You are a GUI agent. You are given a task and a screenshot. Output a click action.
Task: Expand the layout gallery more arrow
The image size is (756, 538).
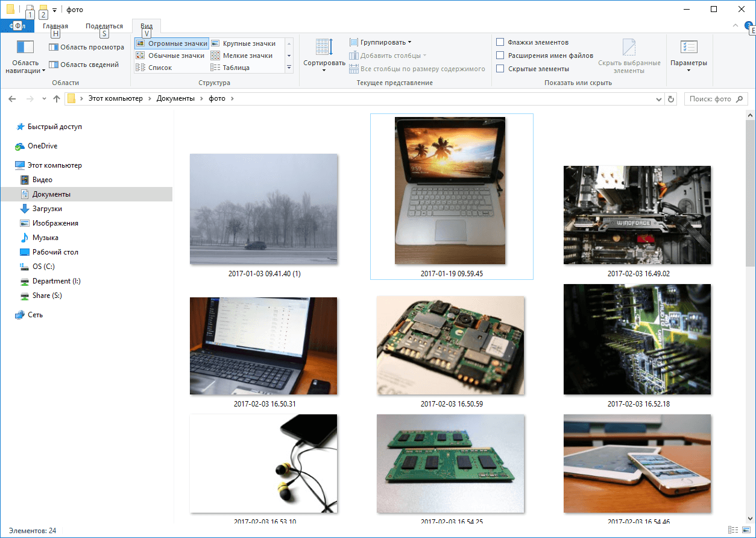pyautogui.click(x=289, y=68)
